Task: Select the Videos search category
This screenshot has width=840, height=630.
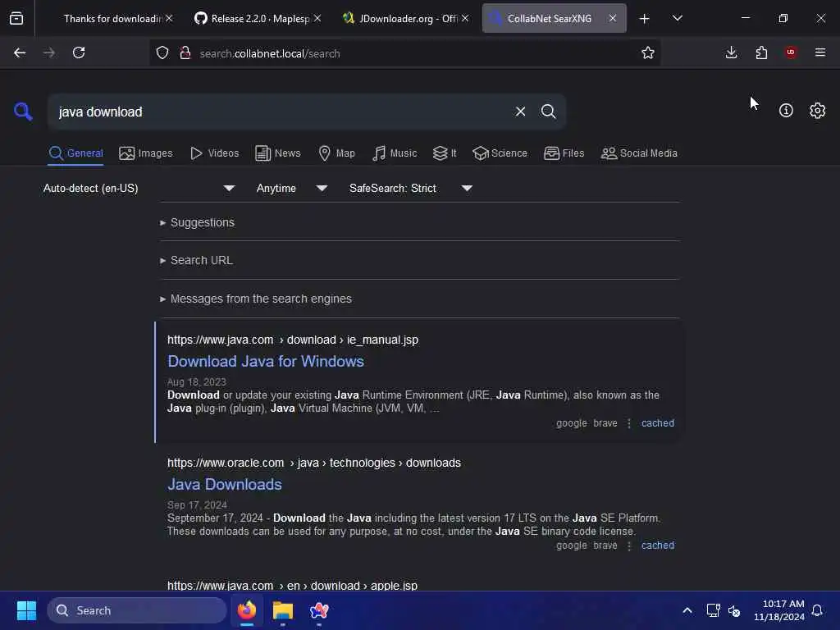Action: (x=214, y=153)
